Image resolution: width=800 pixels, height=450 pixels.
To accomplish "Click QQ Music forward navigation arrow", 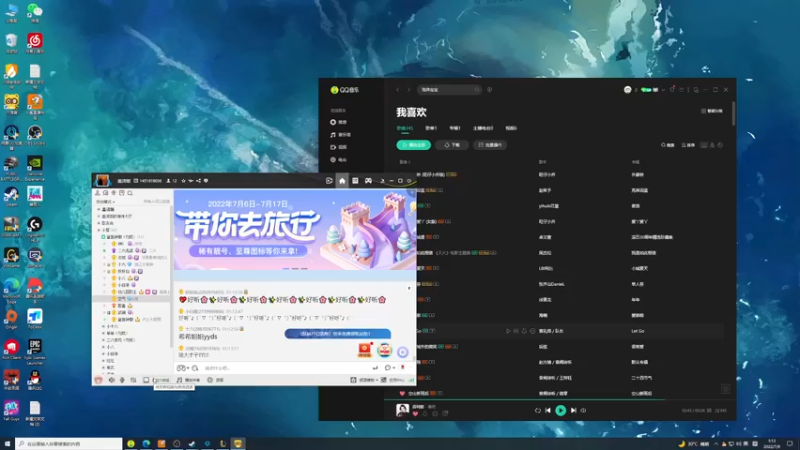I will (409, 90).
